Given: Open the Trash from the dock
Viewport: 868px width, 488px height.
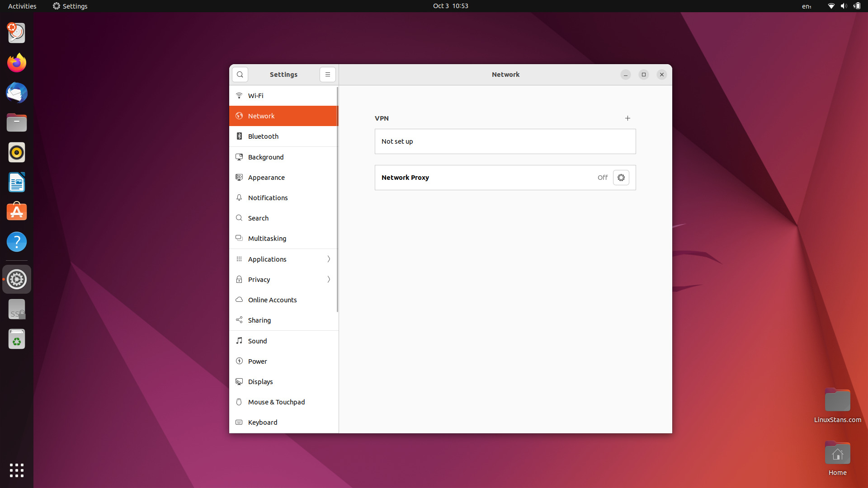Looking at the screenshot, I should pos(17,339).
